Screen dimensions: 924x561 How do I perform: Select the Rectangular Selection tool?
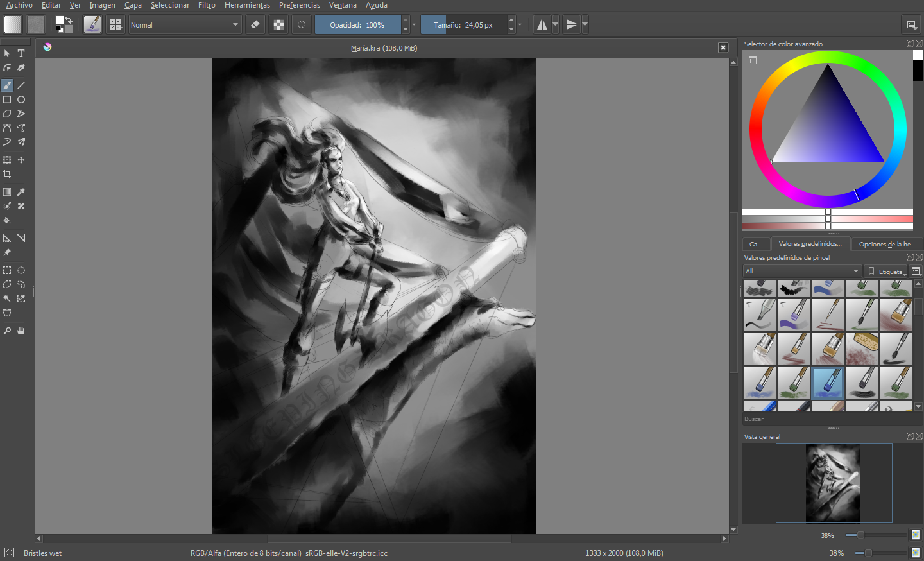(x=7, y=270)
